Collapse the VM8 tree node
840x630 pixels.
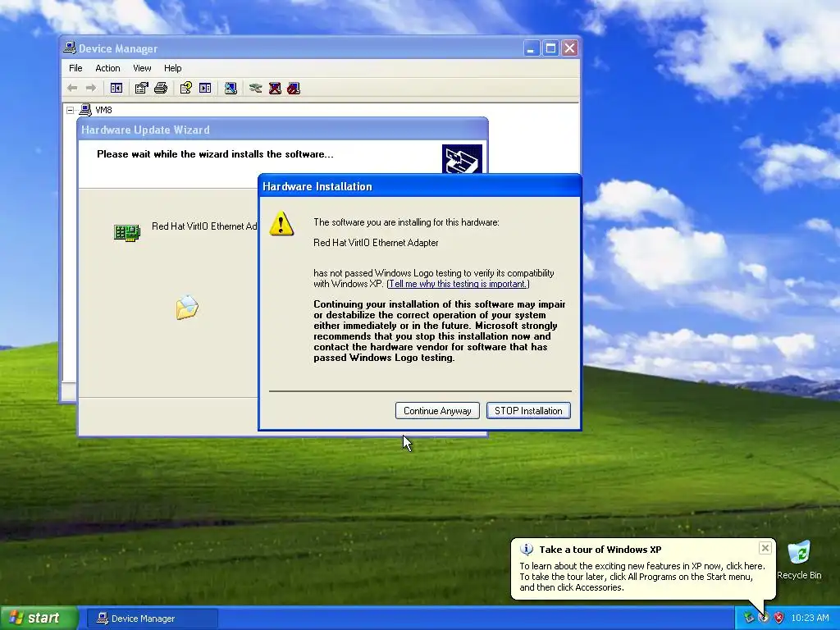(71, 110)
